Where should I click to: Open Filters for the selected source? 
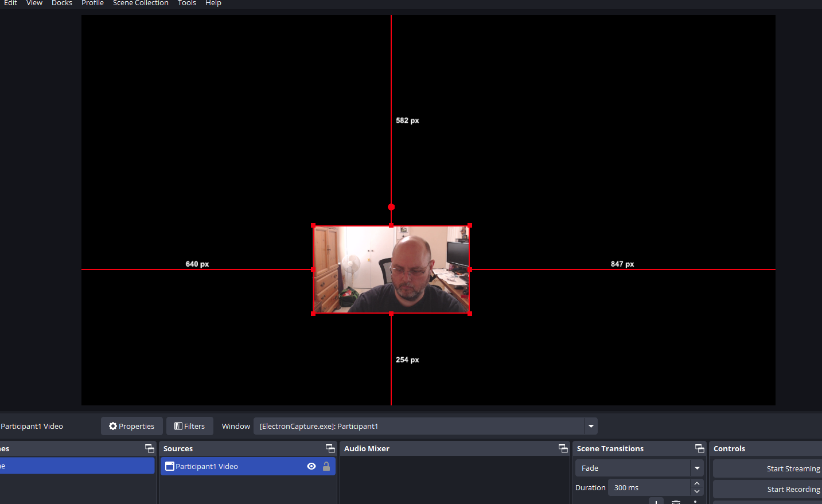click(x=190, y=426)
